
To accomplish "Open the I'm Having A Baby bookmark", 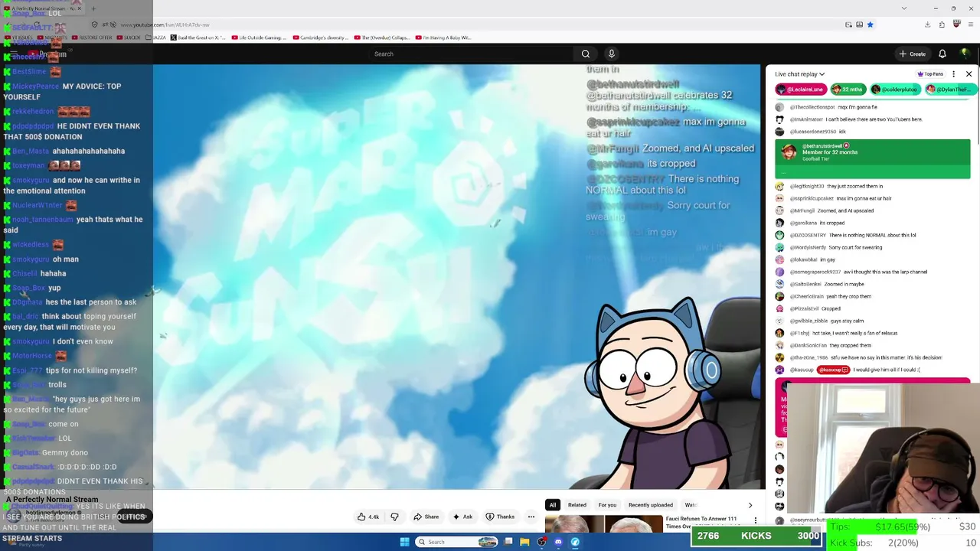I will click(x=444, y=37).
